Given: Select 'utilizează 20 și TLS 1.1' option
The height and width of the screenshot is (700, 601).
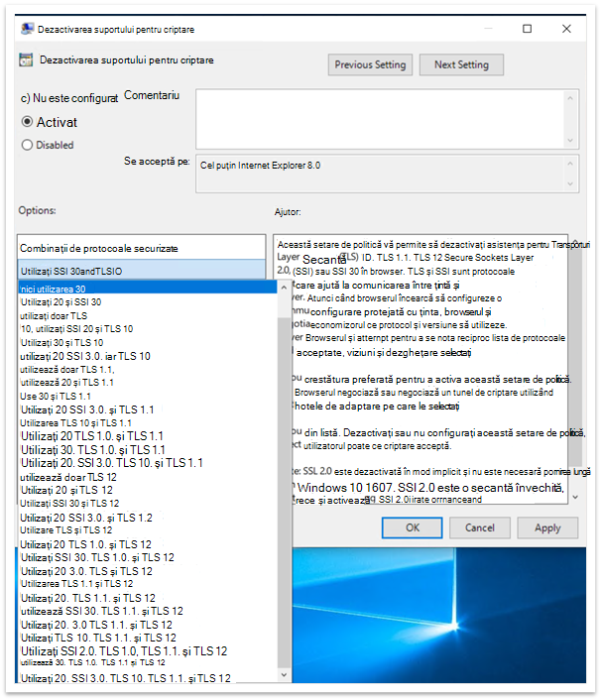Looking at the screenshot, I should pyautogui.click(x=148, y=383).
